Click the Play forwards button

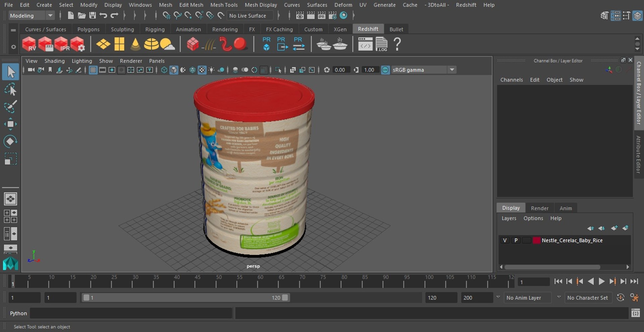[x=602, y=281]
